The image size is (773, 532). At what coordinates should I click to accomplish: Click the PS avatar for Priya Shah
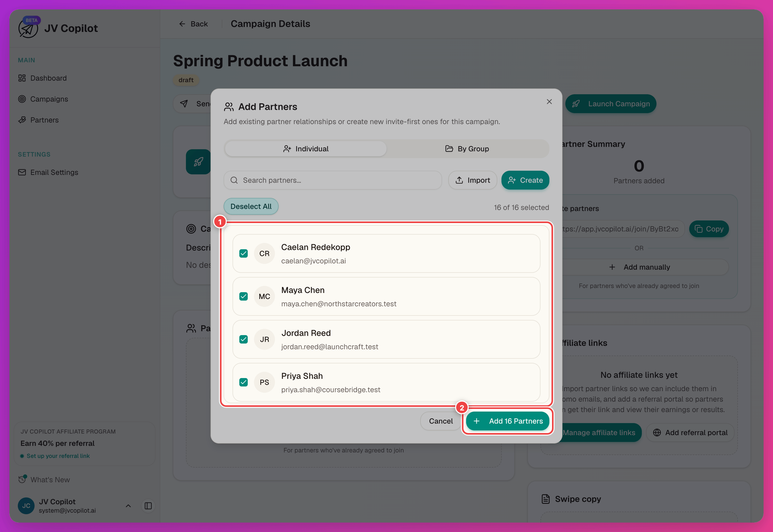click(264, 382)
